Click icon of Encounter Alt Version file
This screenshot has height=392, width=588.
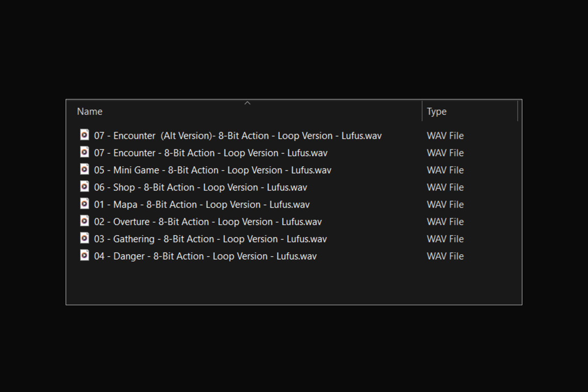click(x=85, y=135)
